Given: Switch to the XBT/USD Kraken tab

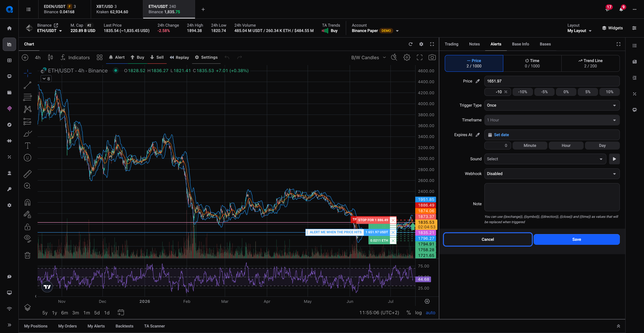Looking at the screenshot, I should (x=117, y=9).
